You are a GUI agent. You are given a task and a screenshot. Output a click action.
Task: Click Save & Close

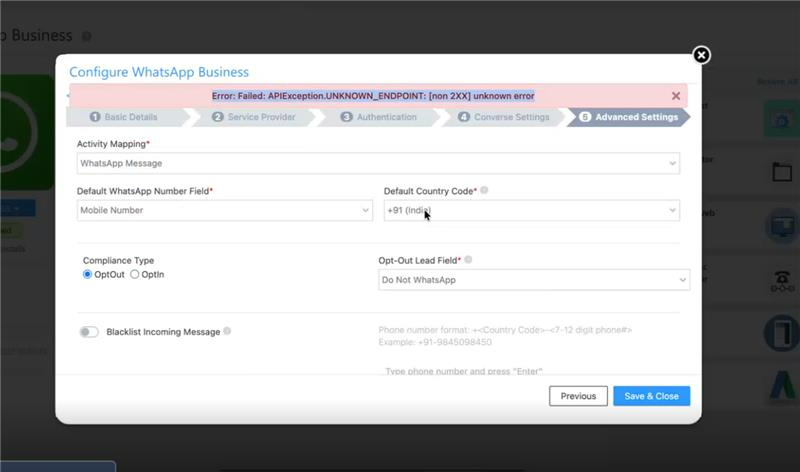652,396
